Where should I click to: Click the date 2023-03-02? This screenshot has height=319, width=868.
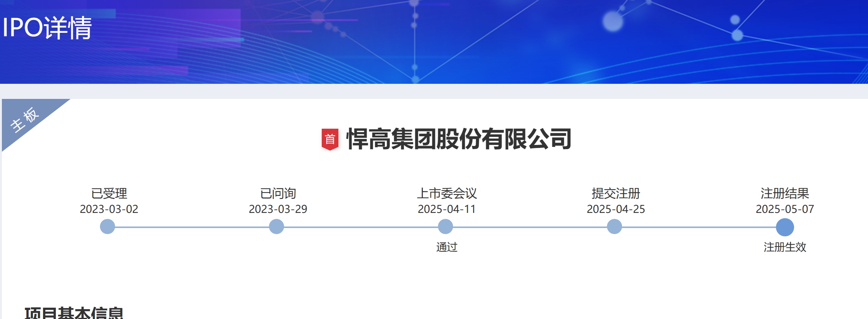pyautogui.click(x=109, y=209)
